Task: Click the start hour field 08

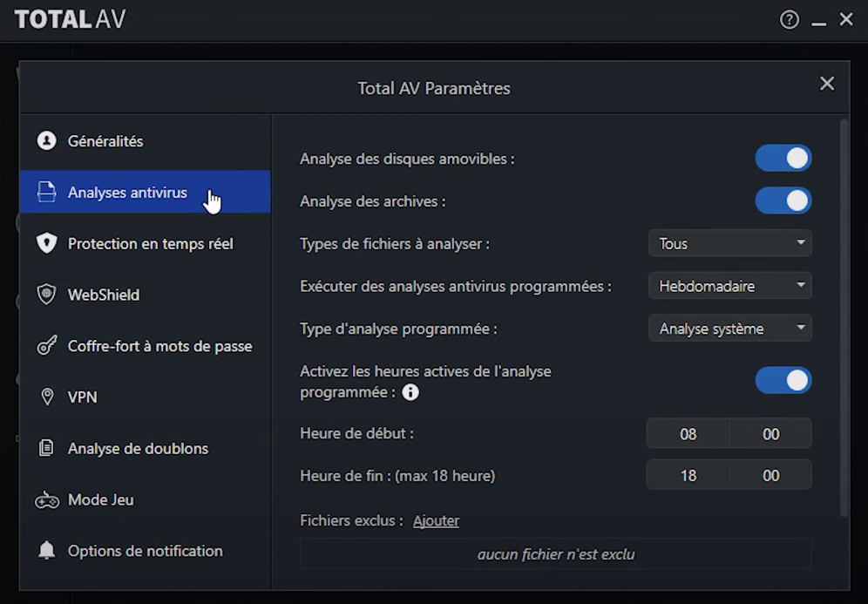Action: 688,433
